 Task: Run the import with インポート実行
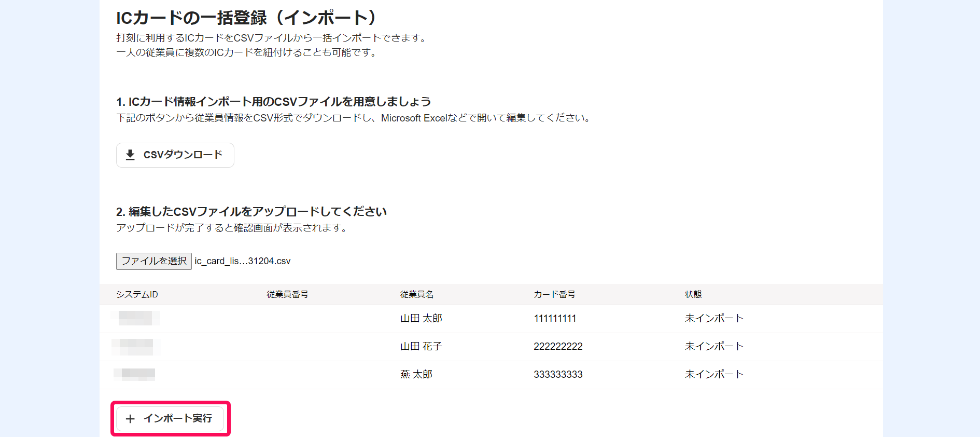pos(170,418)
